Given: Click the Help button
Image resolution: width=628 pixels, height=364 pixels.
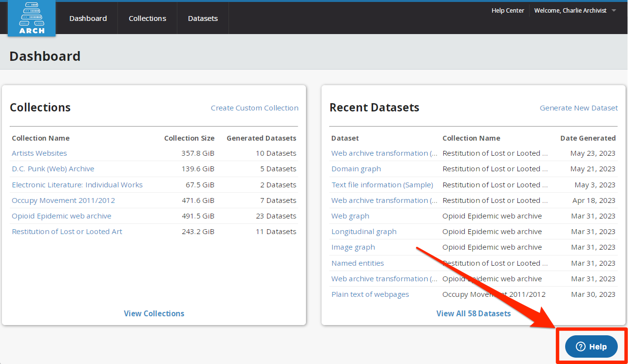Looking at the screenshot, I should point(591,346).
